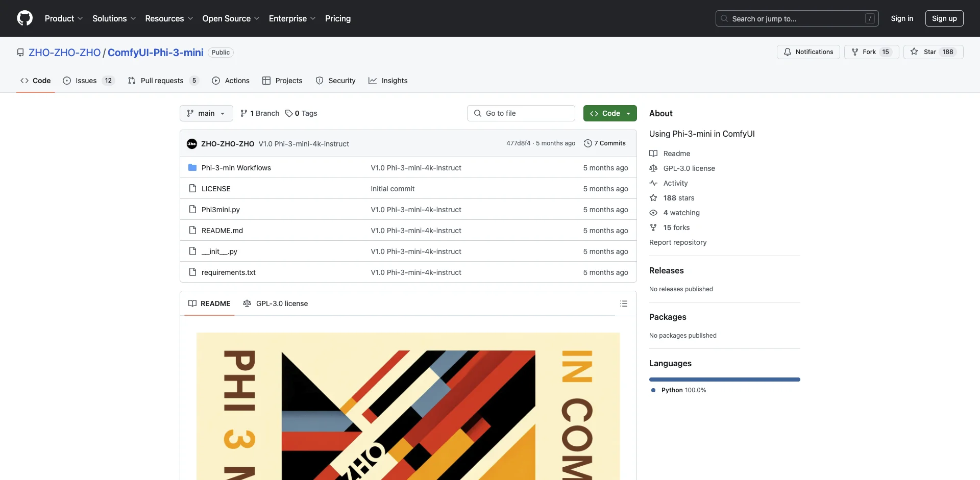Click the Python language bar

tap(725, 380)
